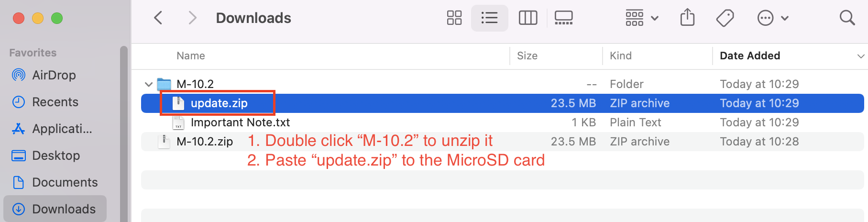Sort by Date Added column
The height and width of the screenshot is (222, 868).
click(749, 56)
